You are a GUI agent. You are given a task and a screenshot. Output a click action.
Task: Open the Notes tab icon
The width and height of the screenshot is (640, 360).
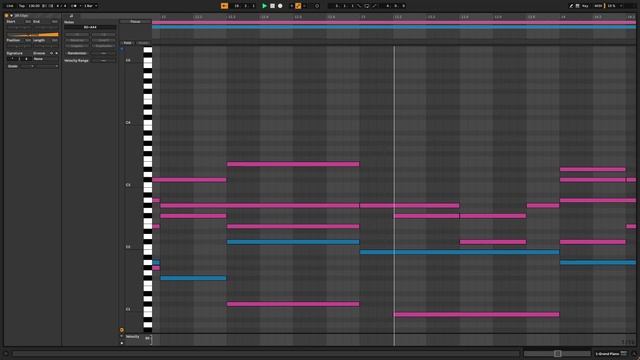click(71, 16)
